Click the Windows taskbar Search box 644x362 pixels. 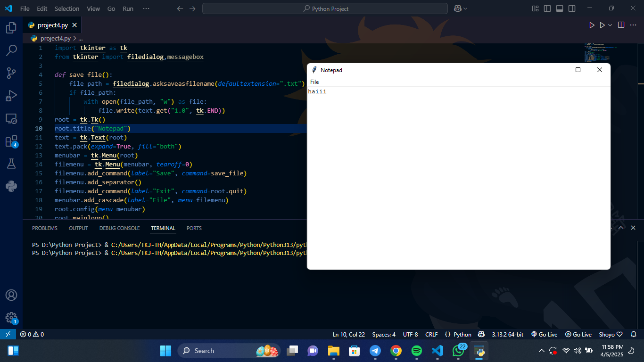229,351
